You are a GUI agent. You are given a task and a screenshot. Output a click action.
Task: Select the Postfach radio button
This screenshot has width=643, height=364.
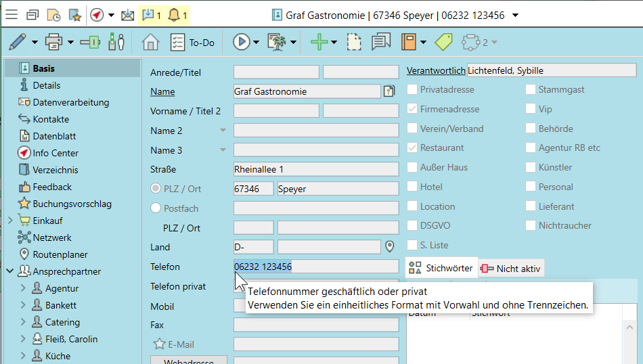156,208
